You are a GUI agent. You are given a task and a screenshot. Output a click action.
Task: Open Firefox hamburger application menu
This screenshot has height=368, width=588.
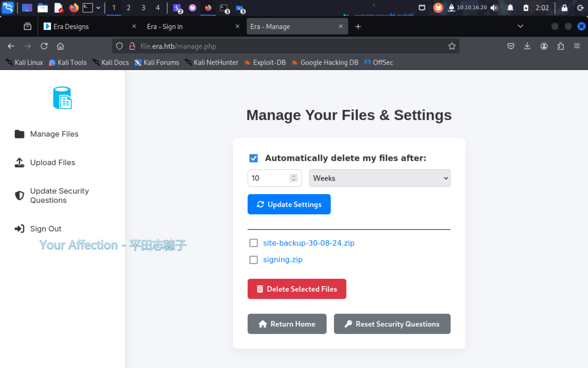tap(577, 46)
